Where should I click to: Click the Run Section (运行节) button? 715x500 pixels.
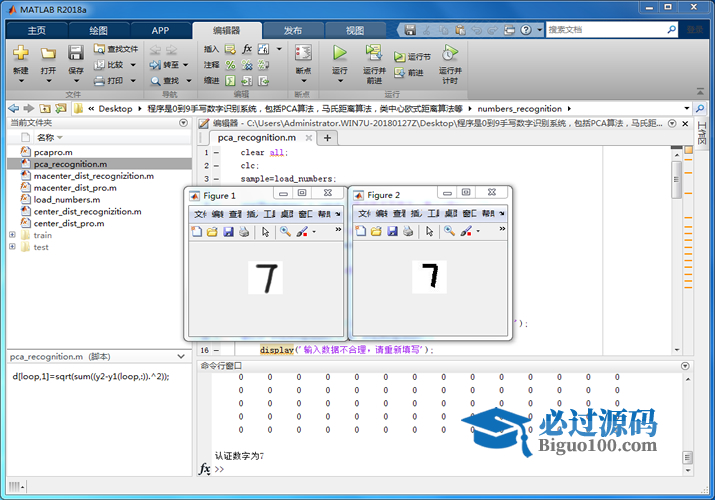coord(412,57)
